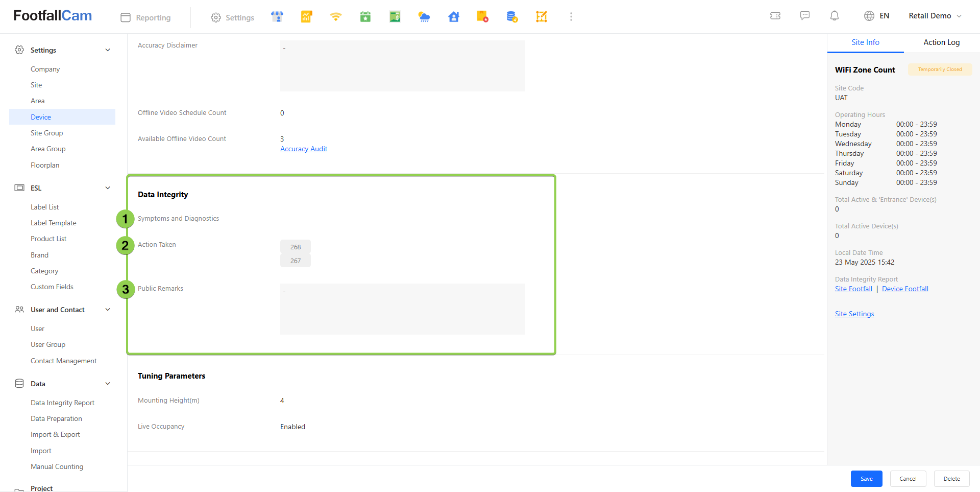Image resolution: width=980 pixels, height=492 pixels.
Task: Switch to the Action Log tab
Action: point(941,42)
